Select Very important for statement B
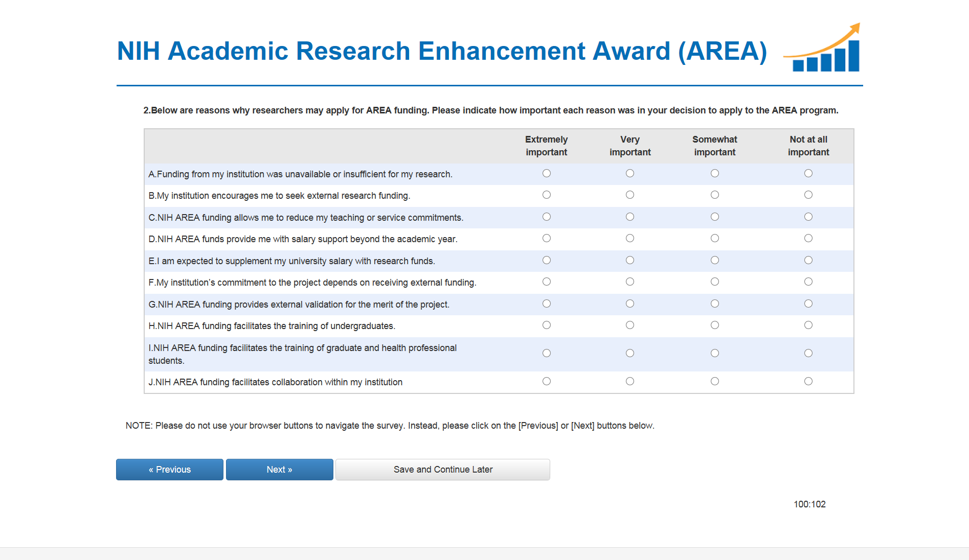The width and height of the screenshot is (969, 560). click(x=630, y=195)
